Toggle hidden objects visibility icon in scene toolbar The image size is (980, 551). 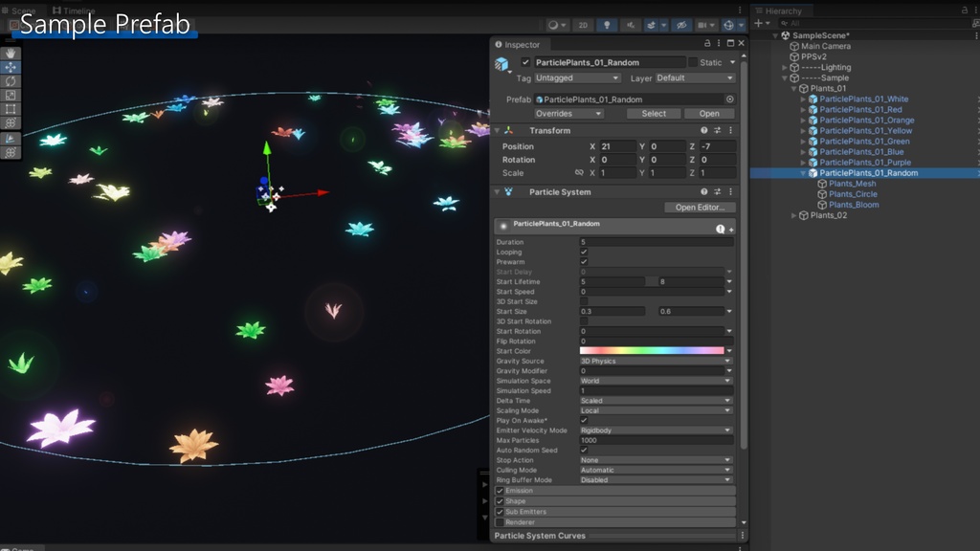coord(681,25)
